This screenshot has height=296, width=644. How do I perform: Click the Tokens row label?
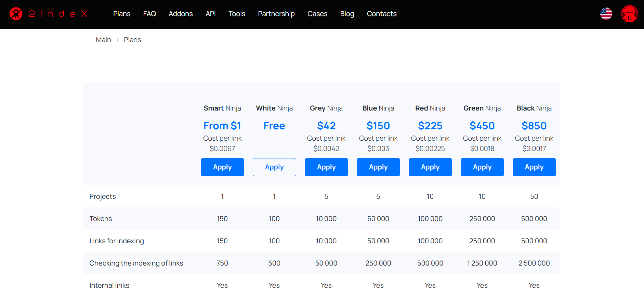tap(101, 219)
